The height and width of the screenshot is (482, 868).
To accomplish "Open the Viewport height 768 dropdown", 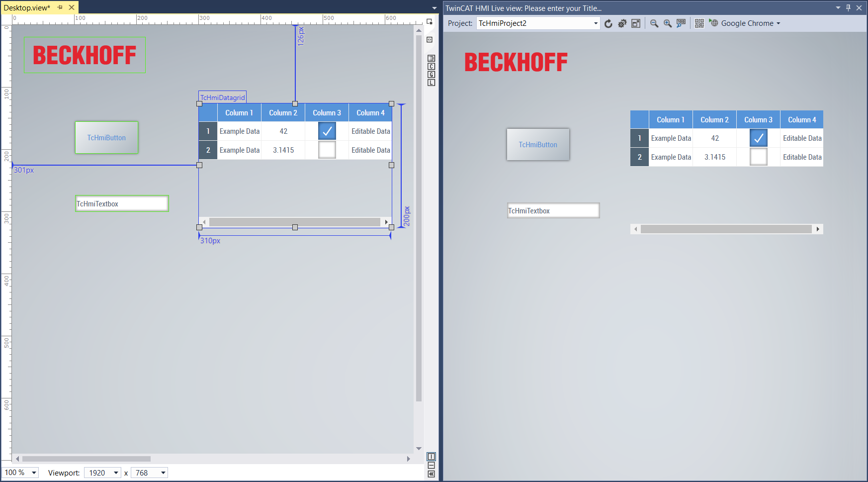I will [163, 473].
